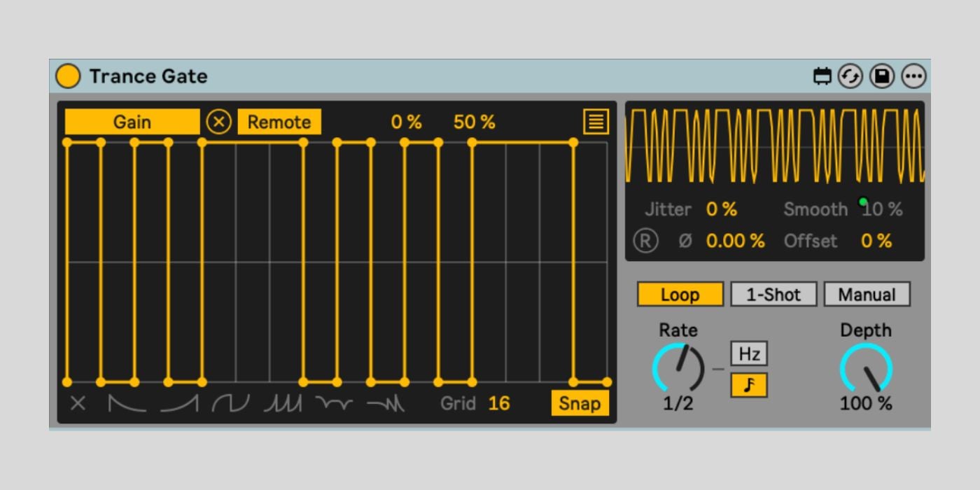Screen dimensions: 980x490
Task: Switch to 1-Shot playback mode
Action: (775, 295)
